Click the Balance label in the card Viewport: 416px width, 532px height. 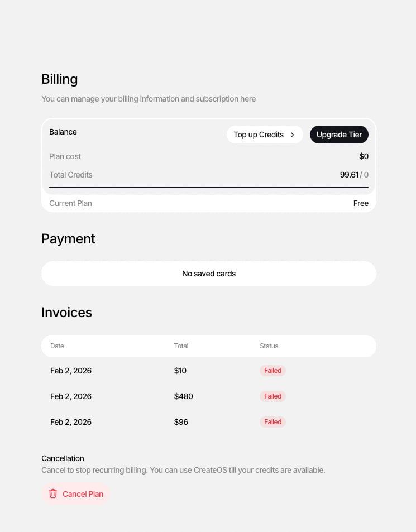click(x=63, y=132)
